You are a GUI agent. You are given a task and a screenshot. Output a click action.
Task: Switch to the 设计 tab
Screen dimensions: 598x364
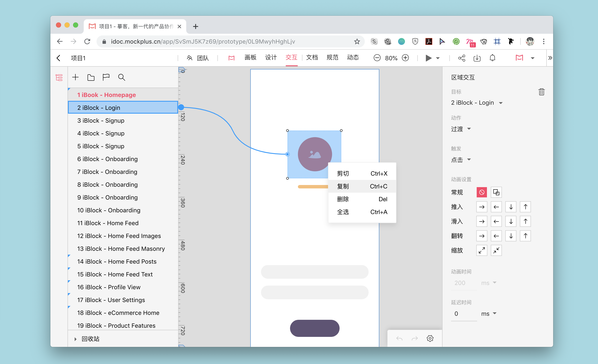click(271, 57)
